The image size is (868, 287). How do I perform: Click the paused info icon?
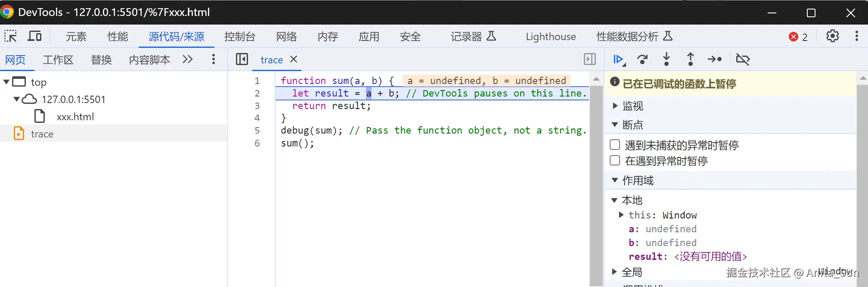click(615, 81)
